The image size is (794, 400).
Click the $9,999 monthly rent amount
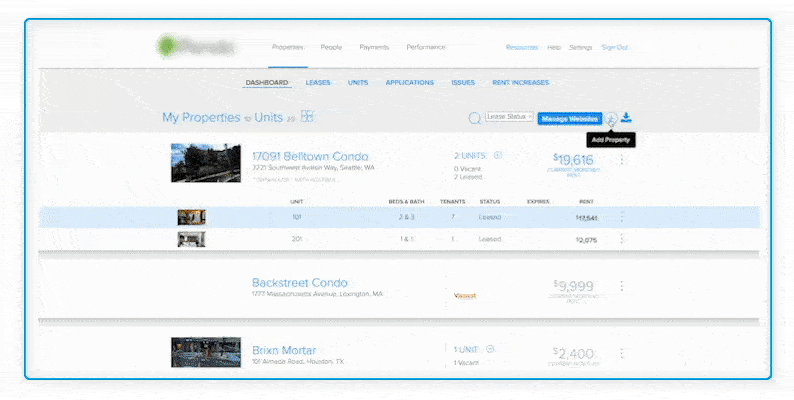(573, 286)
